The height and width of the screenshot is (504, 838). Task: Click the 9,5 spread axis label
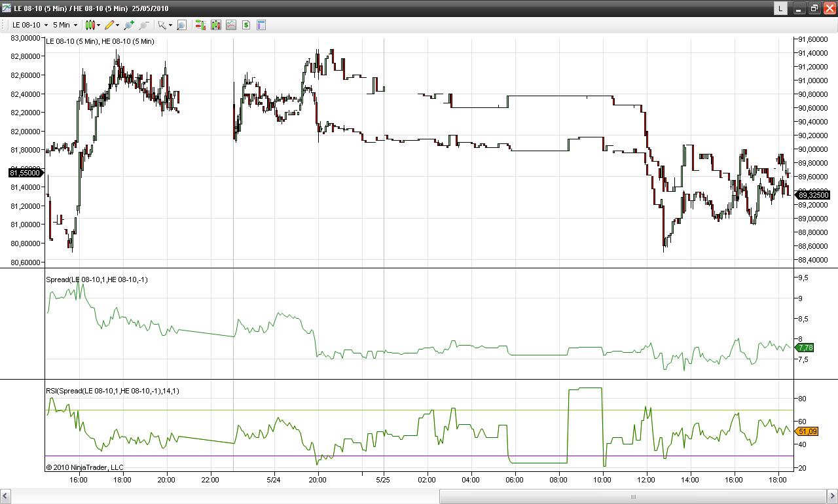pyautogui.click(x=803, y=278)
